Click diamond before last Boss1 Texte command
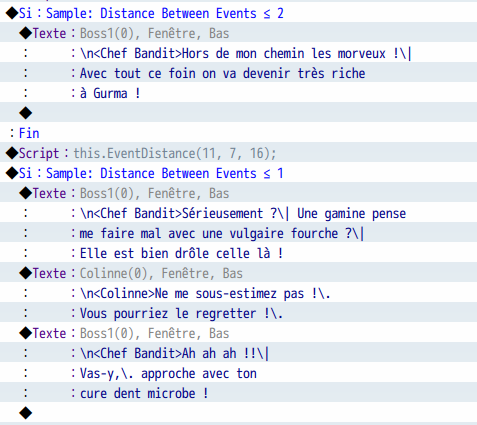The image size is (477, 425). (x=26, y=333)
